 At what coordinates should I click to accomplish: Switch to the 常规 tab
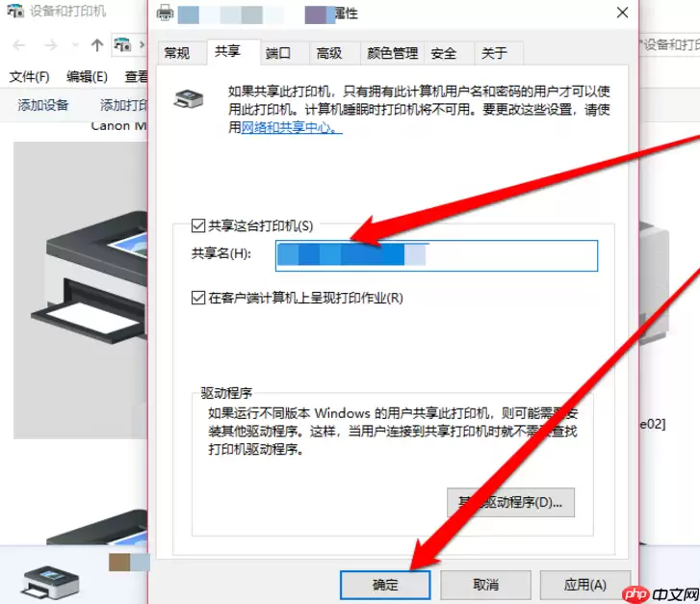click(177, 54)
